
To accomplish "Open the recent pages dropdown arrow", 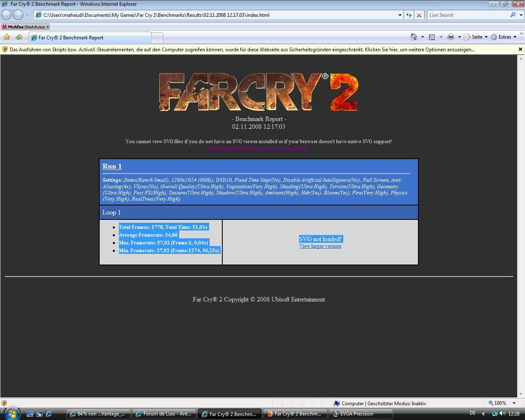I will pos(27,15).
